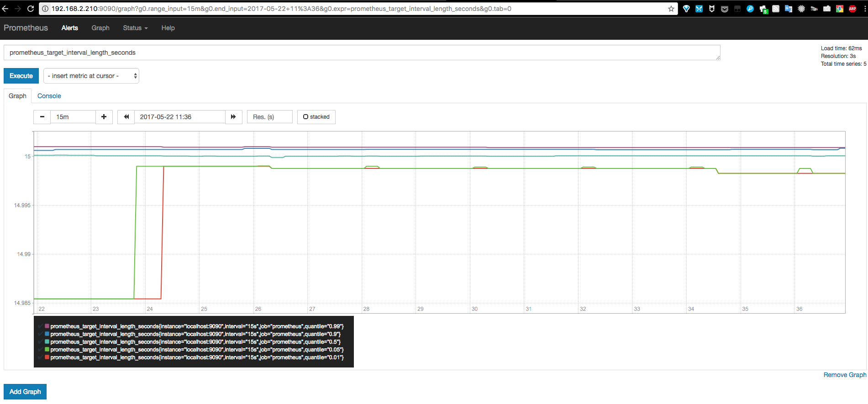Bookmark this page with the star icon
This screenshot has height=404, width=868.
[671, 9]
